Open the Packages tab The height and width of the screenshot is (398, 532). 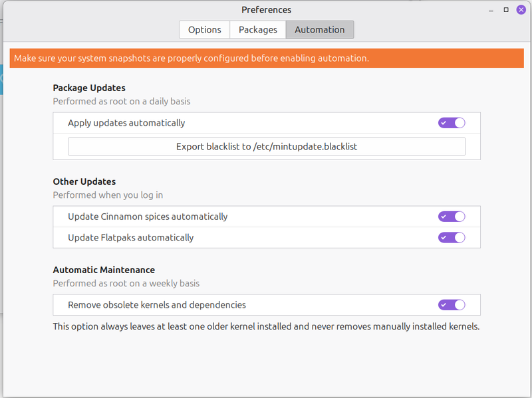[258, 30]
